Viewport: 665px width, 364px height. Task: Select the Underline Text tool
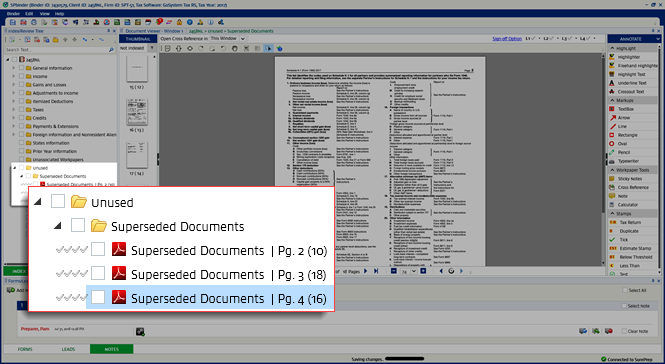[x=633, y=83]
